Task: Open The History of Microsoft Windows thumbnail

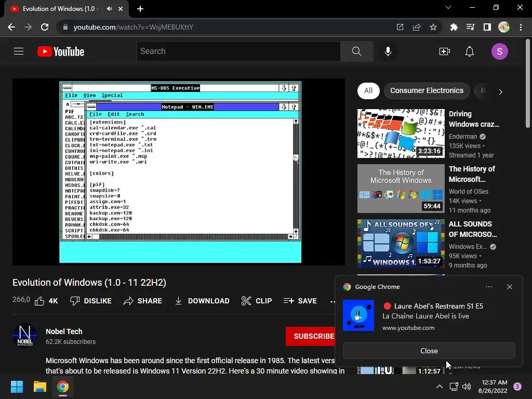Action: (x=401, y=189)
